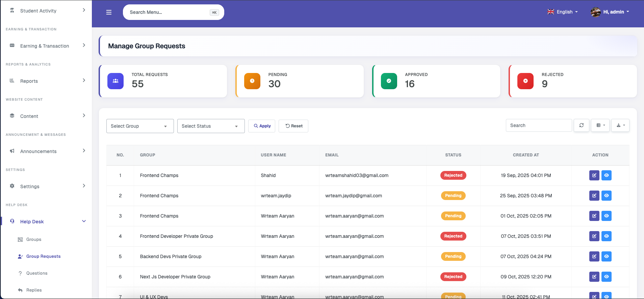The image size is (644, 299).
Task: Click the Approved checkmark icon
Action: (x=389, y=81)
